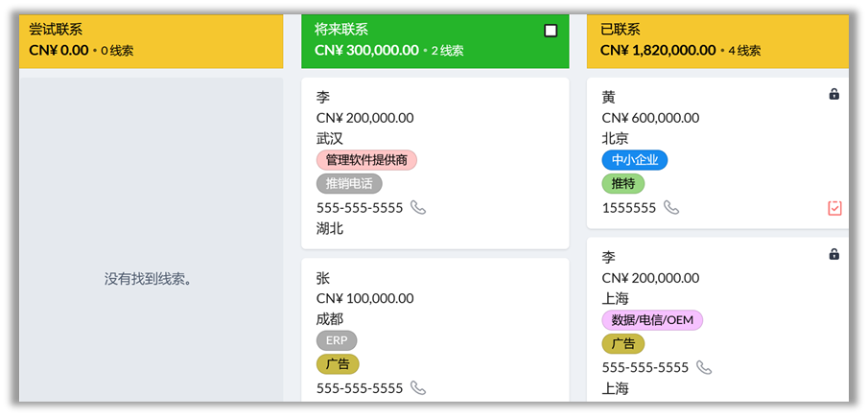Click phone icon on Shanghai 李 card

pos(704,367)
